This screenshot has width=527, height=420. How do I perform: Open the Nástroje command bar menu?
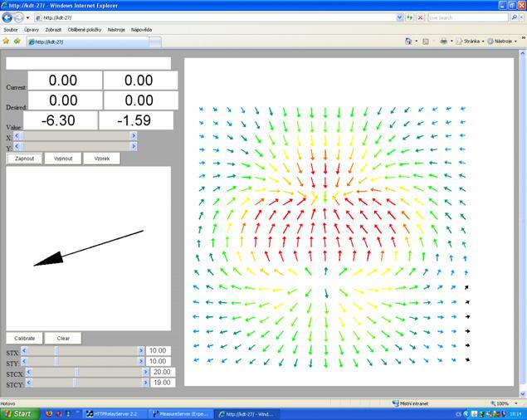502,41
